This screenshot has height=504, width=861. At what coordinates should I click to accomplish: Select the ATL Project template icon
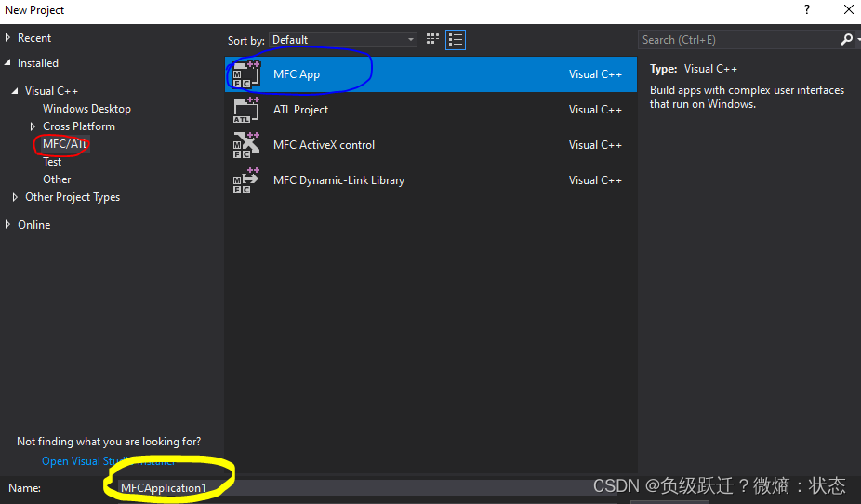[246, 110]
